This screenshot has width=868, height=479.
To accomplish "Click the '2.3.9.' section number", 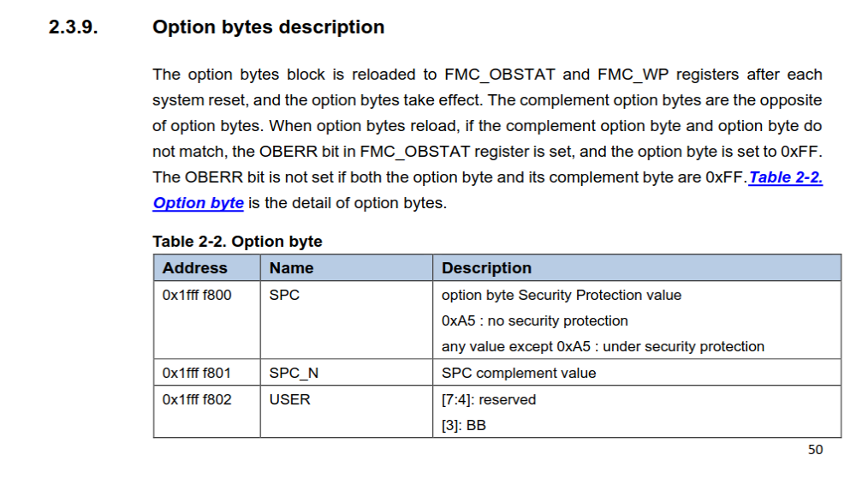I will pyautogui.click(x=73, y=27).
